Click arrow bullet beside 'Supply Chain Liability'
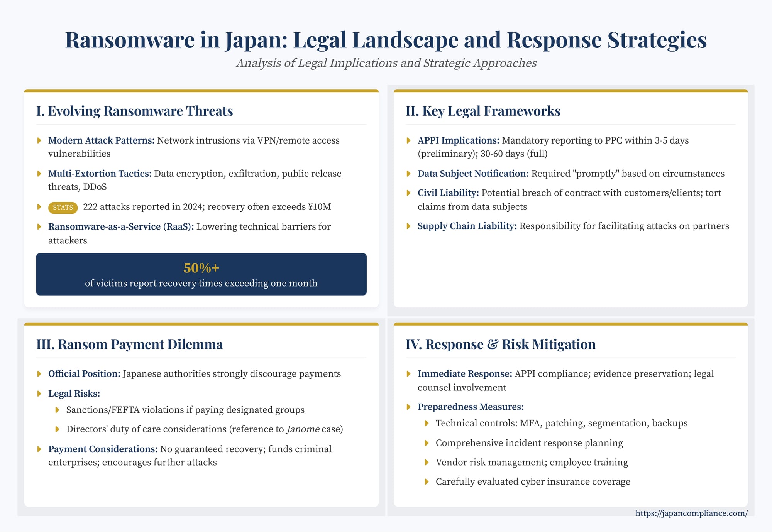Screen dimensions: 772x532 [x=408, y=226]
